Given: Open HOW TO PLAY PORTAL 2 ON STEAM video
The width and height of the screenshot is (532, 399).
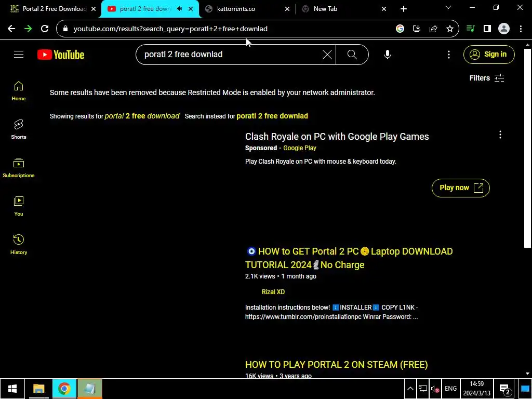Looking at the screenshot, I should (336, 364).
